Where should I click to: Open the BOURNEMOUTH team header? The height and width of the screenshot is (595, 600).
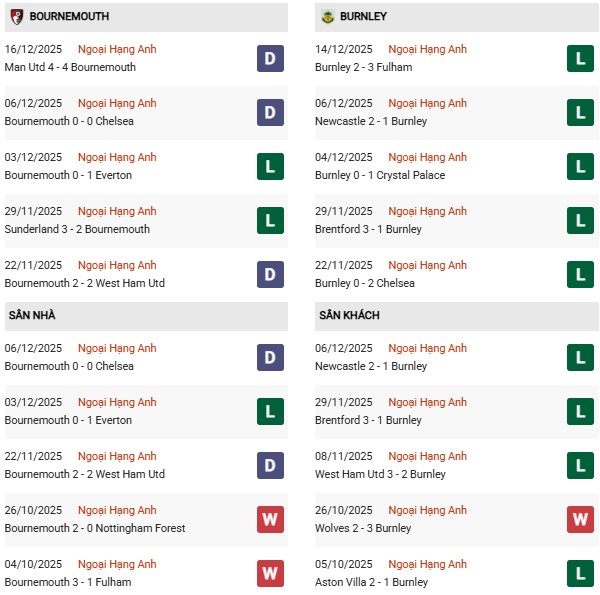tap(70, 17)
